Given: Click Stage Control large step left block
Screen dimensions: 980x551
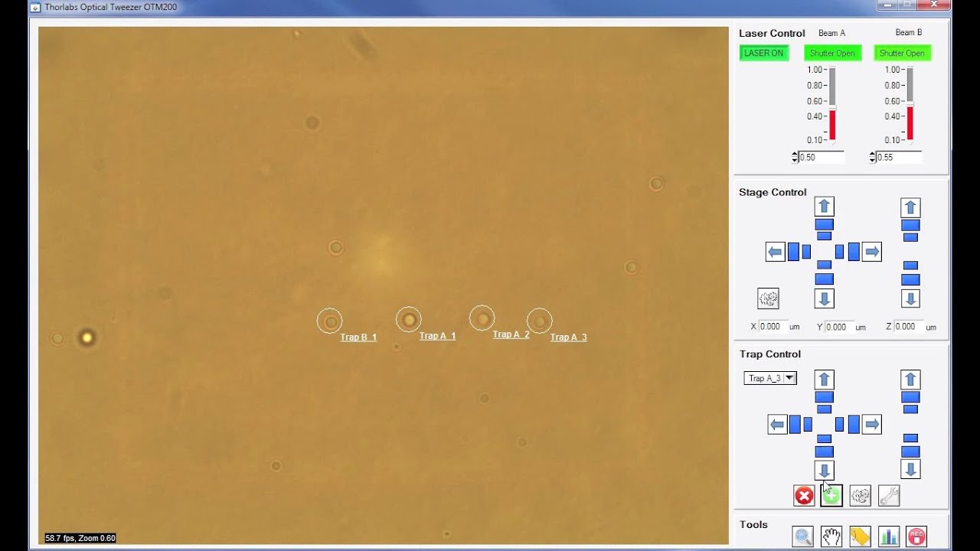Looking at the screenshot, I should (x=794, y=252).
